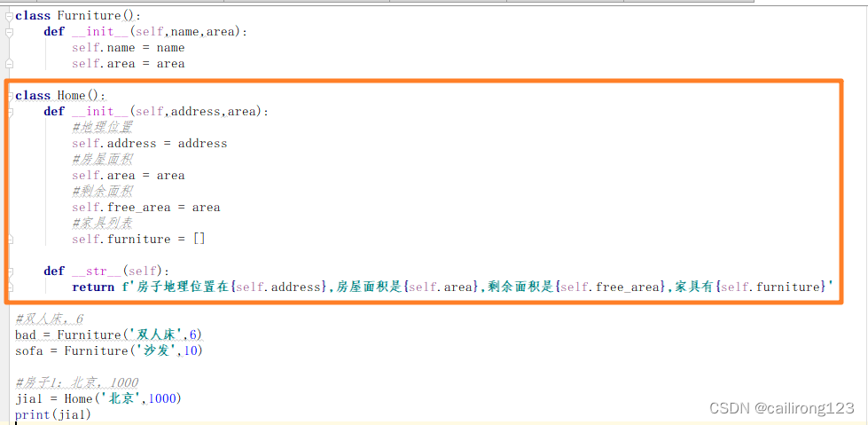The image size is (868, 425).
Task: Collapse the class Furniture fold marker
Action: [x=9, y=16]
